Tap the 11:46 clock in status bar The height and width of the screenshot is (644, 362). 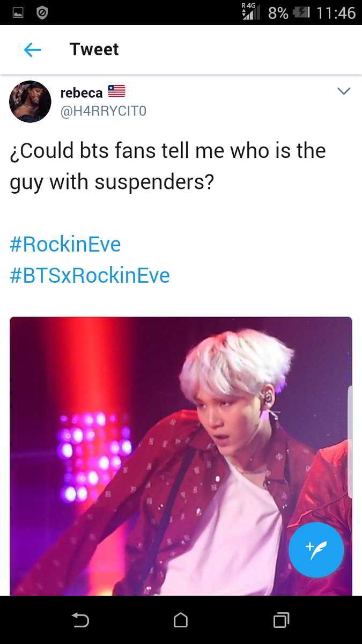(336, 12)
